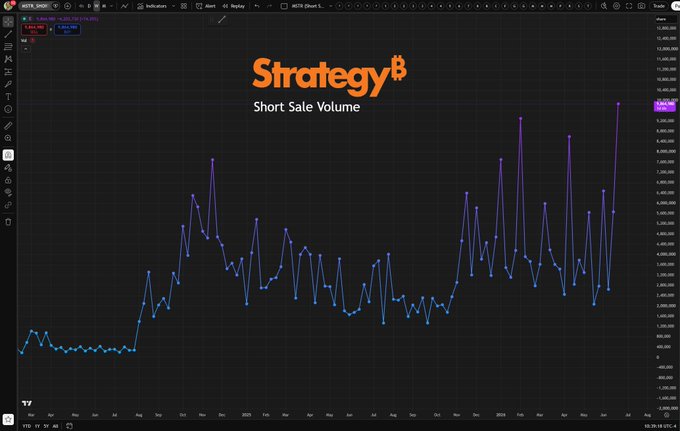The image size is (680, 431).
Task: Toggle hide all drawings eye icon
Action: click(8, 193)
